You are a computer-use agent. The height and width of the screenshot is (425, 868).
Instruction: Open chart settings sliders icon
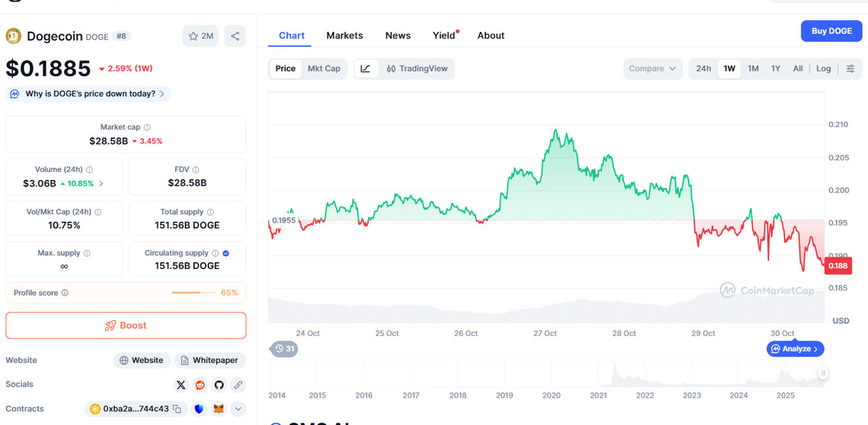[x=851, y=69]
